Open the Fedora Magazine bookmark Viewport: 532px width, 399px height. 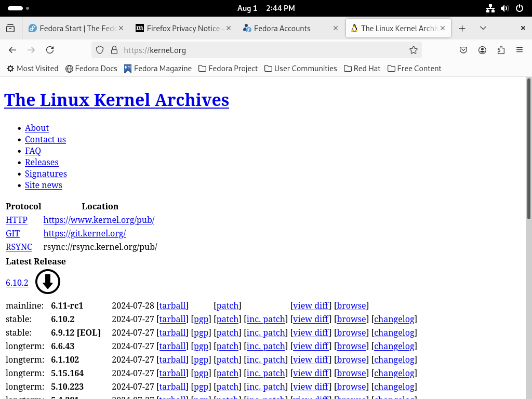(x=158, y=69)
